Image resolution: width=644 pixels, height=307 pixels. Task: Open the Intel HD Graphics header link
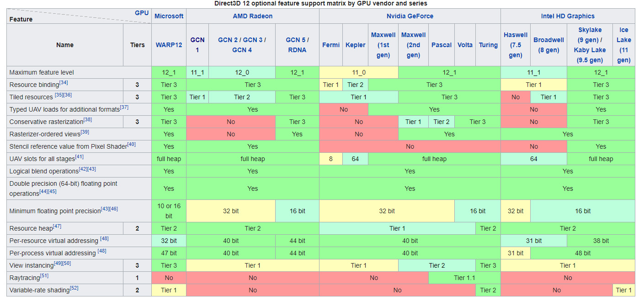click(x=568, y=16)
